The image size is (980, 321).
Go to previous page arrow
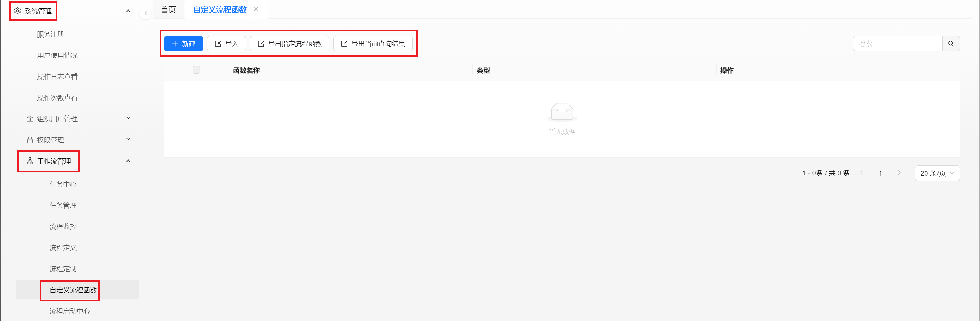pos(861,173)
